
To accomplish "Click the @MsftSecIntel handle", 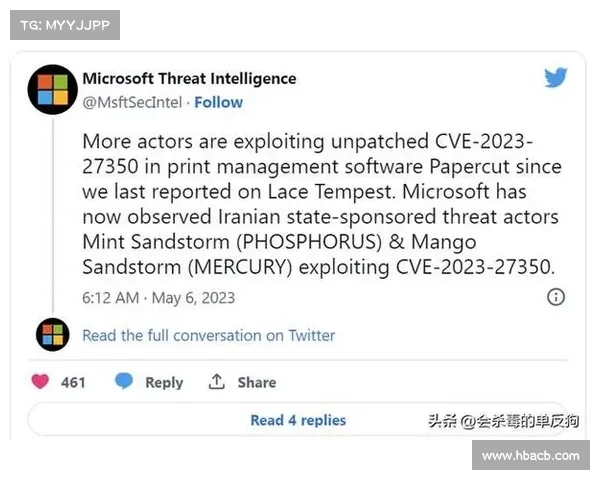I will click(x=133, y=102).
